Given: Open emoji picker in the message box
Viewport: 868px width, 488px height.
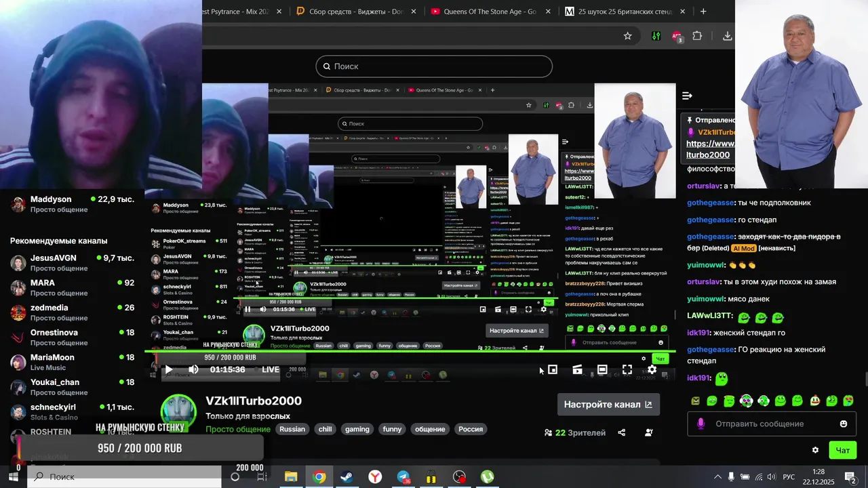Looking at the screenshot, I should [844, 424].
